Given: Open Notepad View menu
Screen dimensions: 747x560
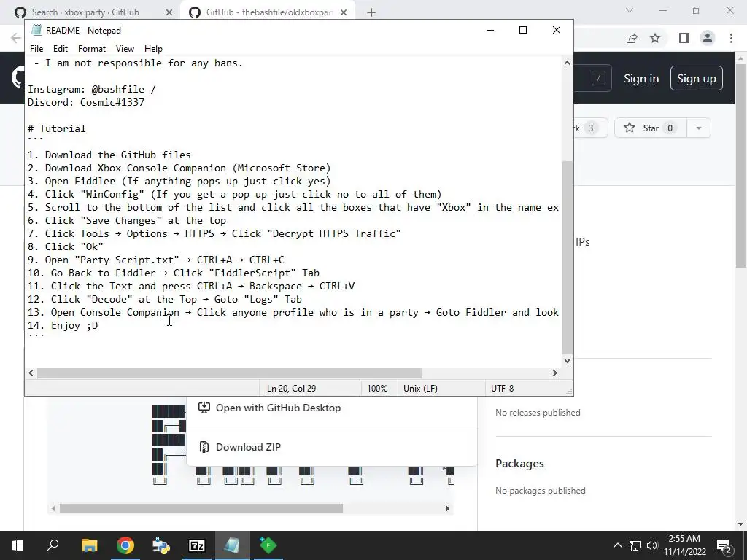Looking at the screenshot, I should coord(125,49).
